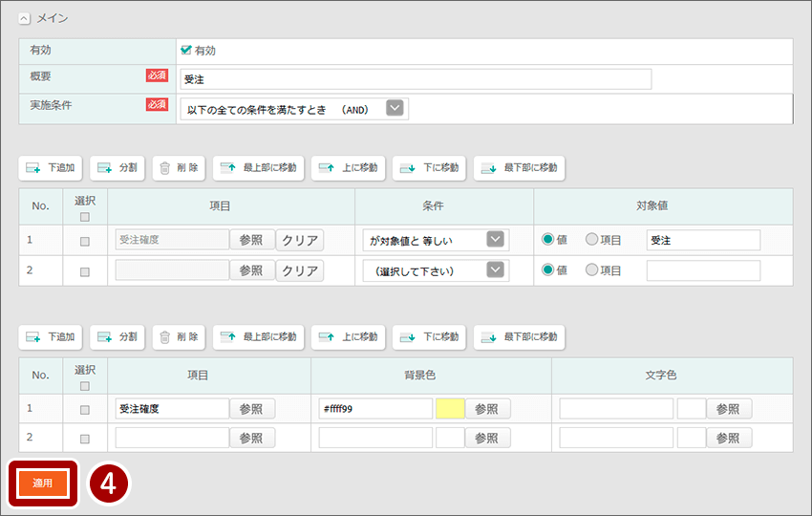Viewport: 812px width, 516px height.
Task: Click 参照 for item in condition row 2
Action: coord(251,270)
